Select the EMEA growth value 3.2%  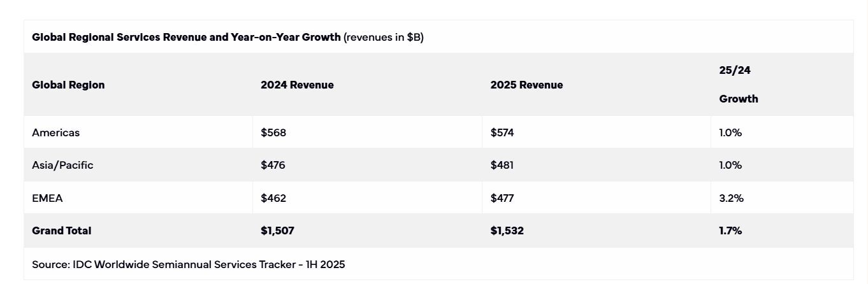[731, 198]
